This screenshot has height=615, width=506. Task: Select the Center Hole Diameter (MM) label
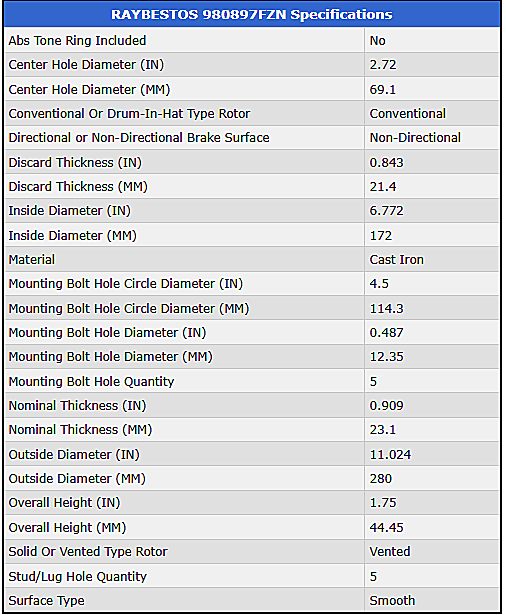pos(89,89)
